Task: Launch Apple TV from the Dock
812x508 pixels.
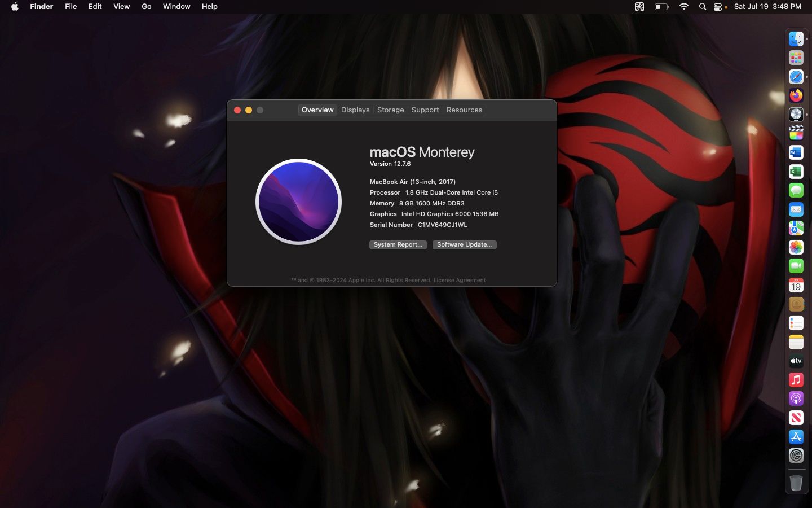Action: (x=796, y=361)
